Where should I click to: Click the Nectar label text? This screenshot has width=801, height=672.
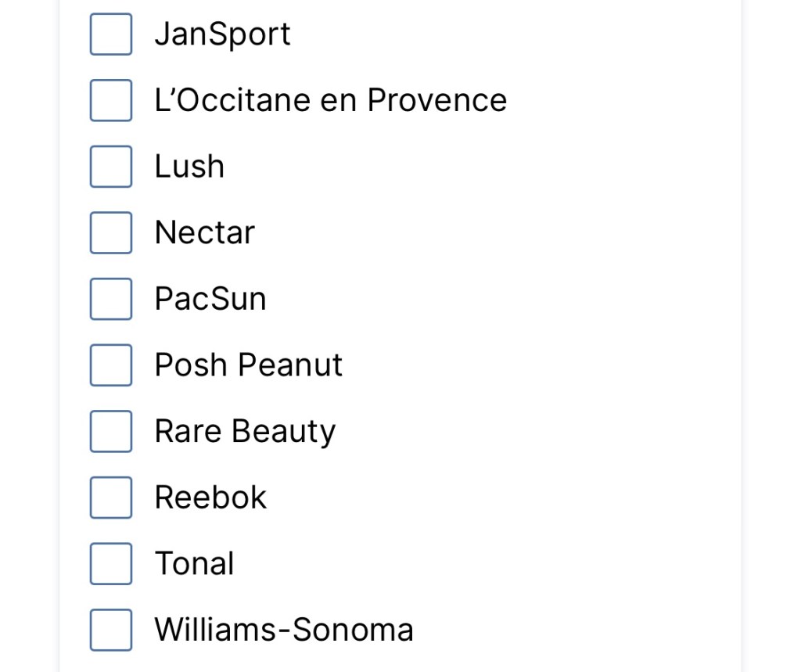[x=204, y=233]
